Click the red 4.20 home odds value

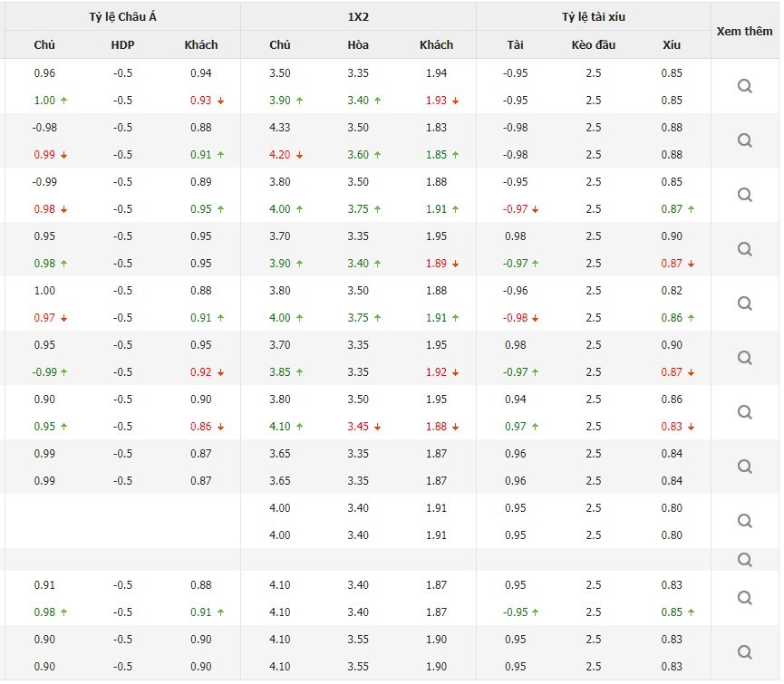(x=280, y=155)
